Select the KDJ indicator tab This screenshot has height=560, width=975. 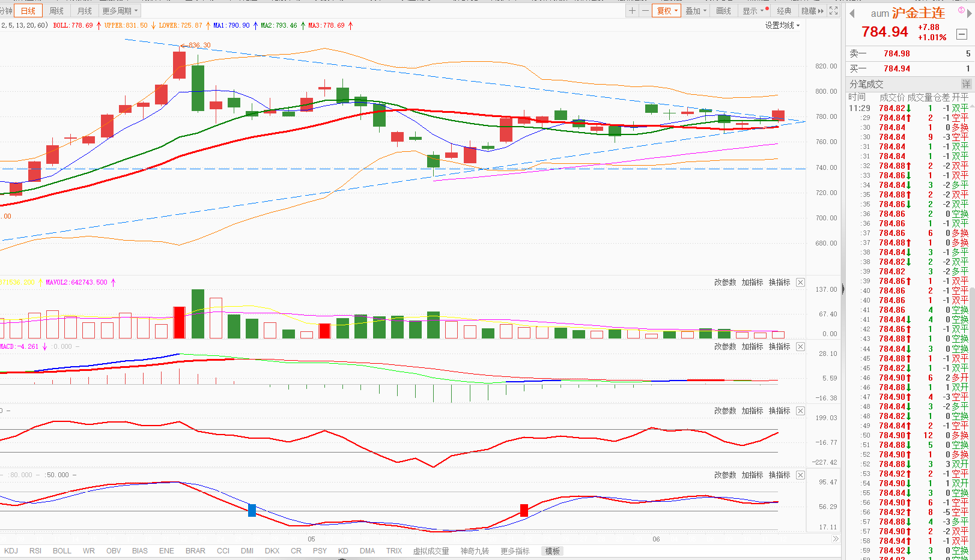pyautogui.click(x=11, y=551)
